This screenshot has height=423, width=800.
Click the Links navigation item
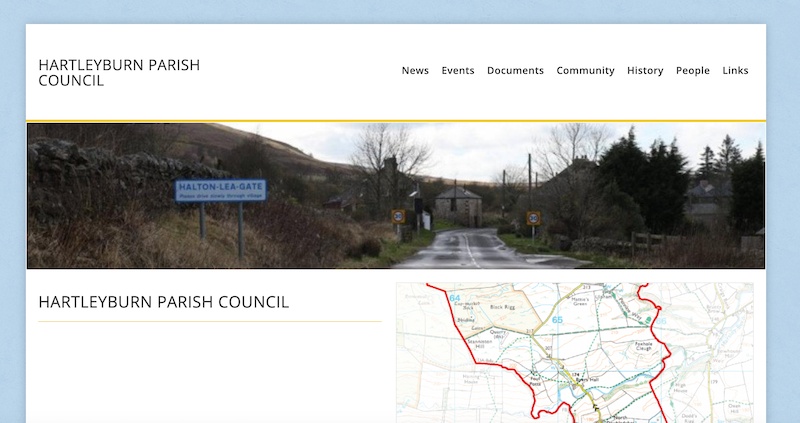[x=735, y=71]
